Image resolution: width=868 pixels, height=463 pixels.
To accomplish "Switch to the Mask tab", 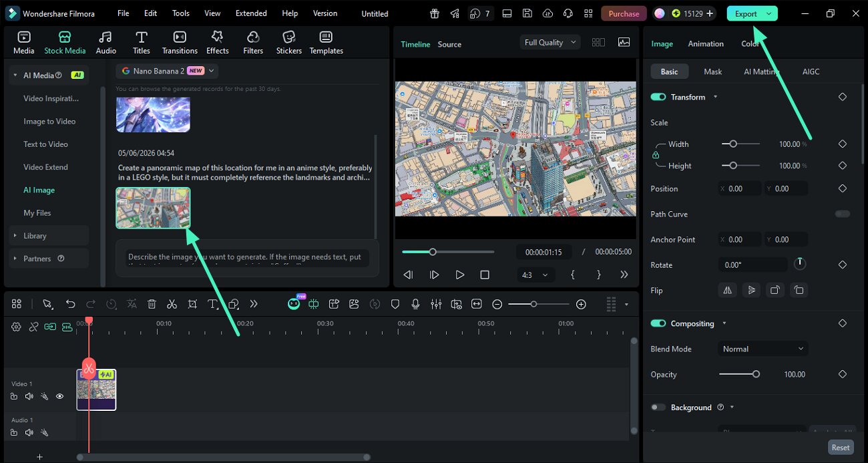I will click(x=712, y=71).
